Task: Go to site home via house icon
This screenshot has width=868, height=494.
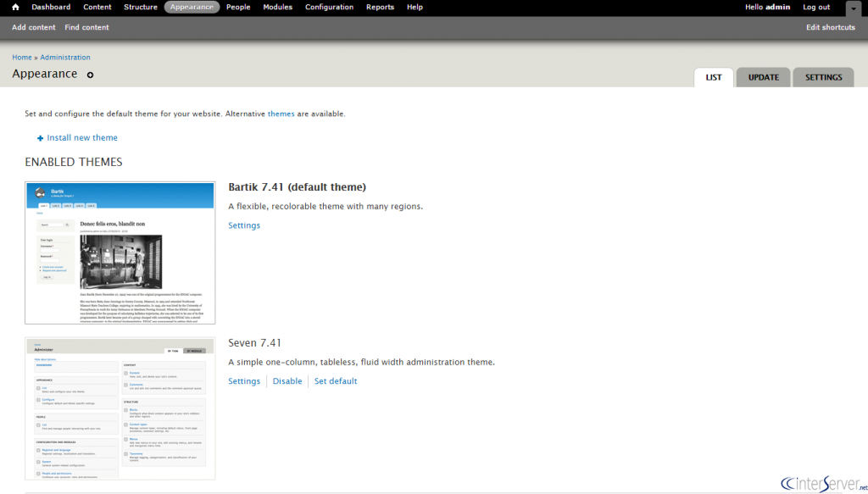Action: click(15, 7)
